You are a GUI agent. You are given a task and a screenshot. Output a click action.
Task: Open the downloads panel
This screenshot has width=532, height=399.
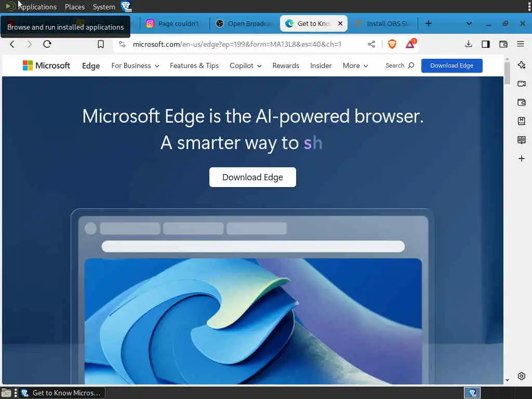[x=469, y=44]
